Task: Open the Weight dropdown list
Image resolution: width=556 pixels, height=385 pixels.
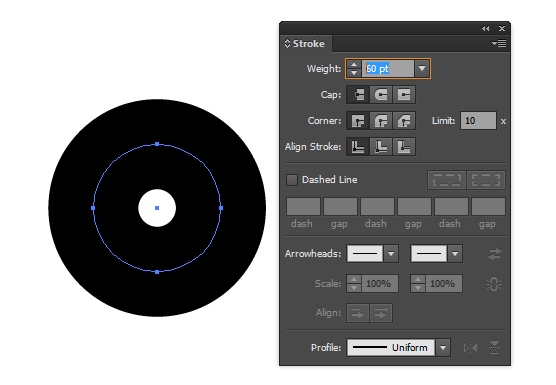Action: tap(422, 68)
